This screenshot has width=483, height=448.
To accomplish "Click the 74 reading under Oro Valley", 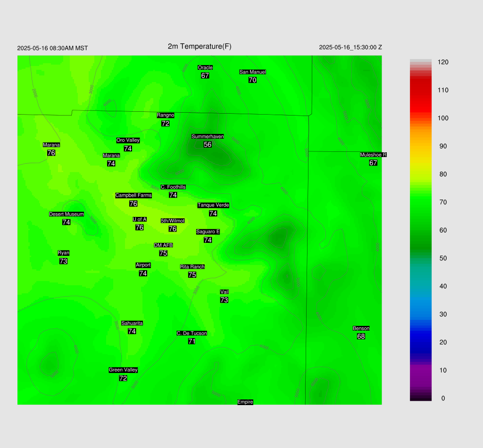I will (128, 149).
